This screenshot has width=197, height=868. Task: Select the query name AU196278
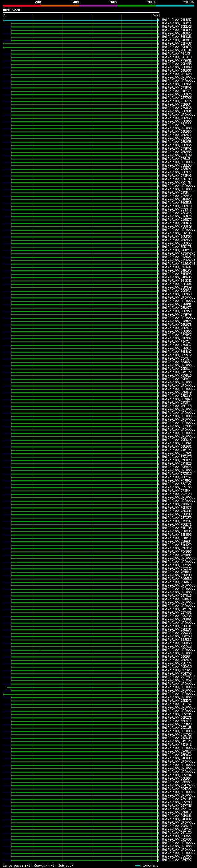coord(11,10)
